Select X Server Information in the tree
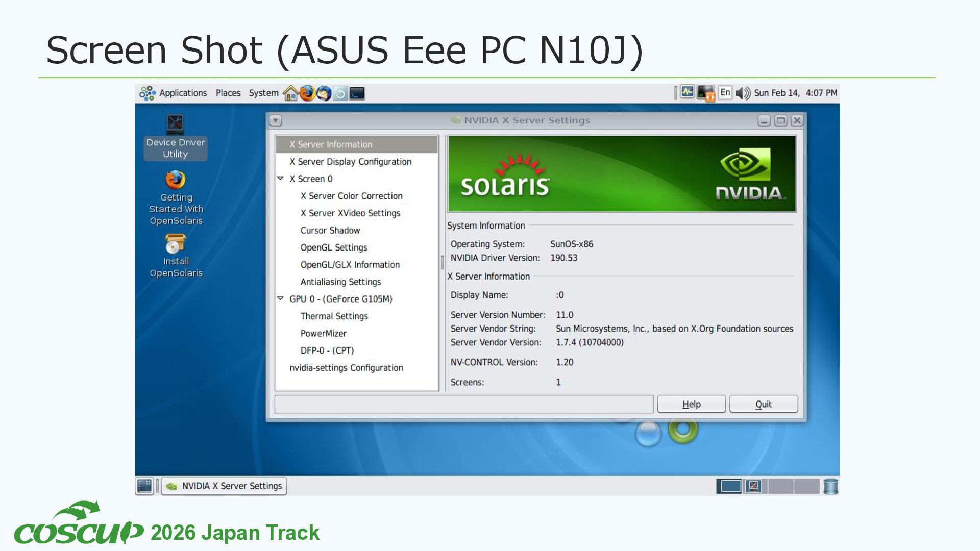Image resolution: width=980 pixels, height=551 pixels. pos(357,144)
